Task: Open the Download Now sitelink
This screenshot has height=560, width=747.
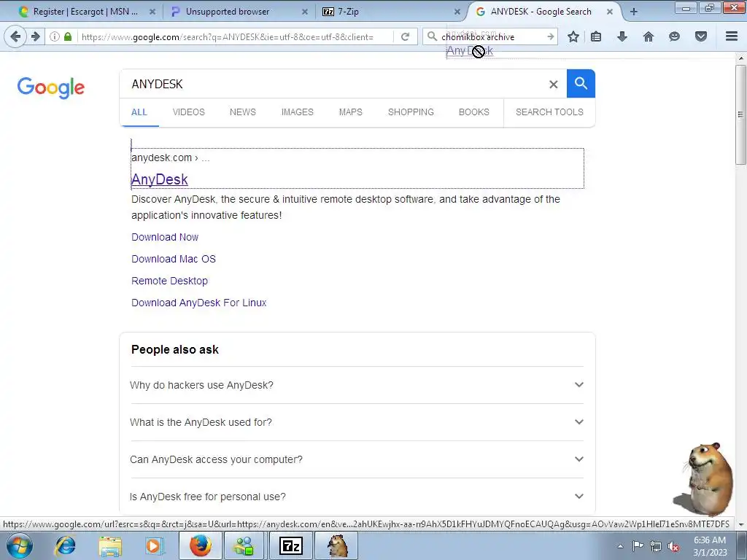Action: [x=165, y=237]
